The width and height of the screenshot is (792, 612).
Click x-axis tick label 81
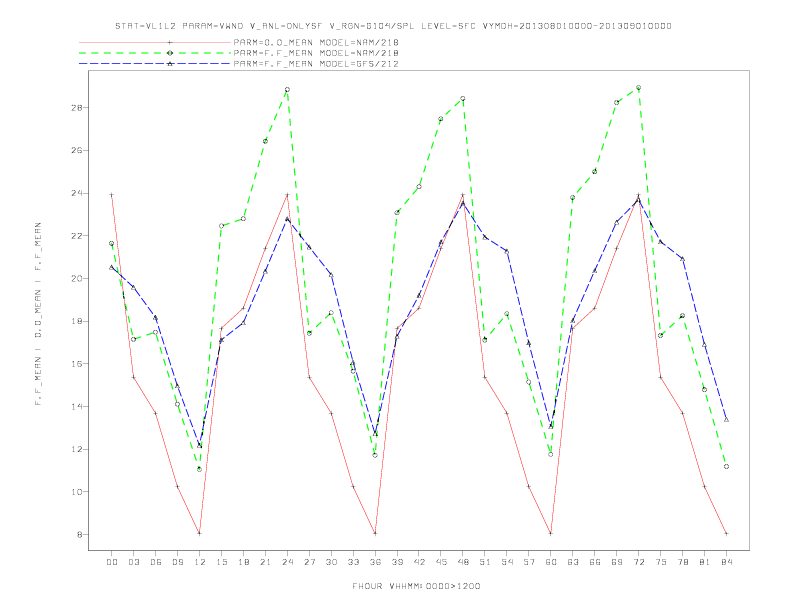705,562
